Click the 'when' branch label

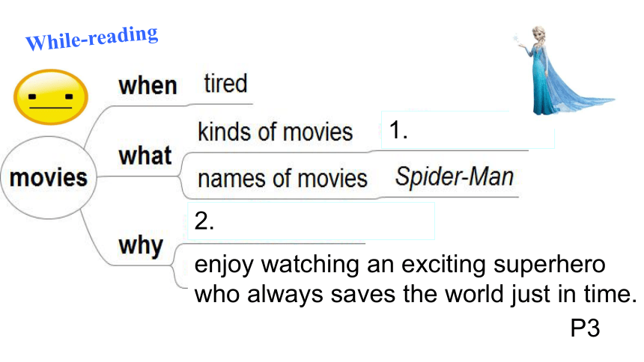[x=148, y=86]
